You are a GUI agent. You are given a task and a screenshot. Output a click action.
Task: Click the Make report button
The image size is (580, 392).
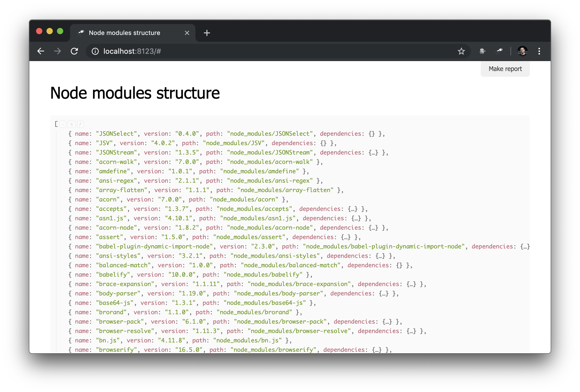(x=505, y=69)
